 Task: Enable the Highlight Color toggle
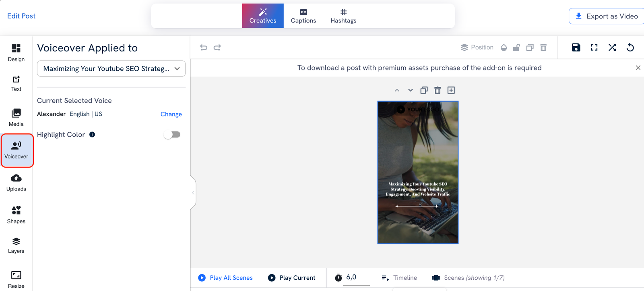172,135
